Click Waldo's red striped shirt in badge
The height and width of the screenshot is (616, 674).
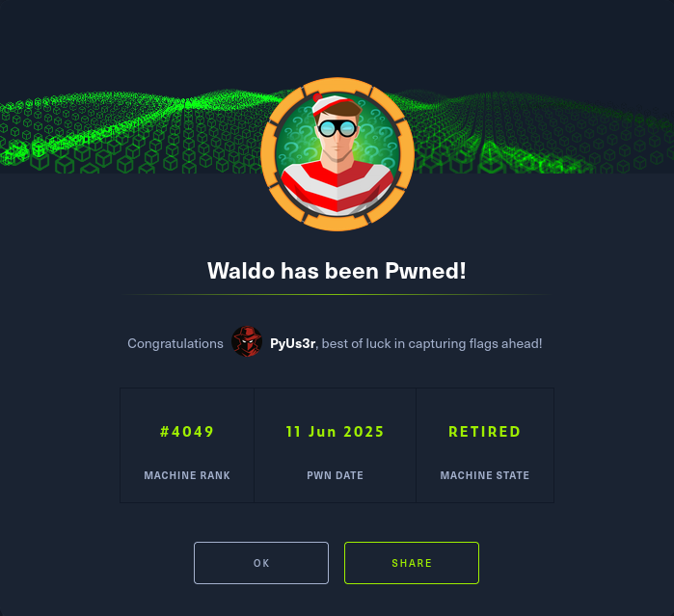pyautogui.click(x=337, y=187)
